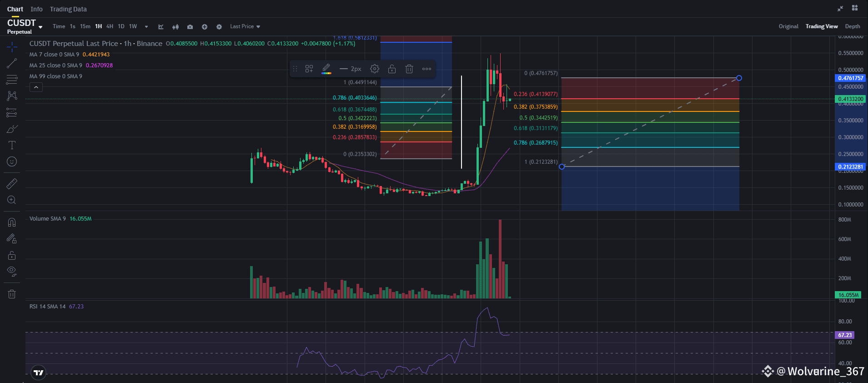Click the 0.2123281 price axis label
The width and height of the screenshot is (868, 383).
point(850,167)
